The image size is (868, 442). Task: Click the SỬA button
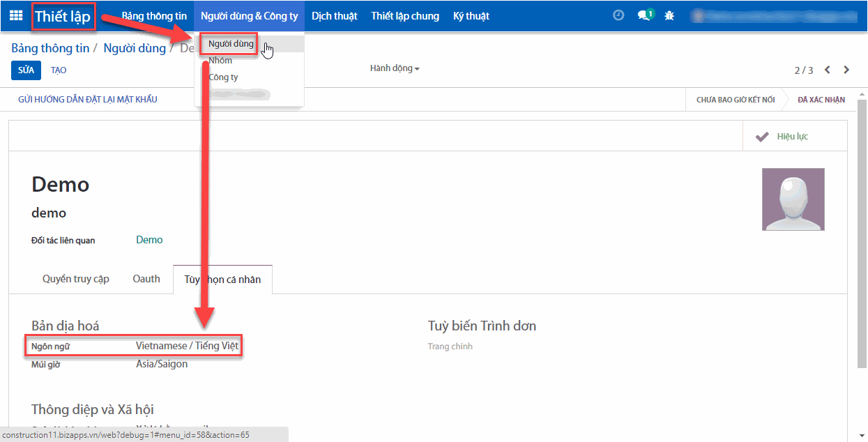click(25, 70)
